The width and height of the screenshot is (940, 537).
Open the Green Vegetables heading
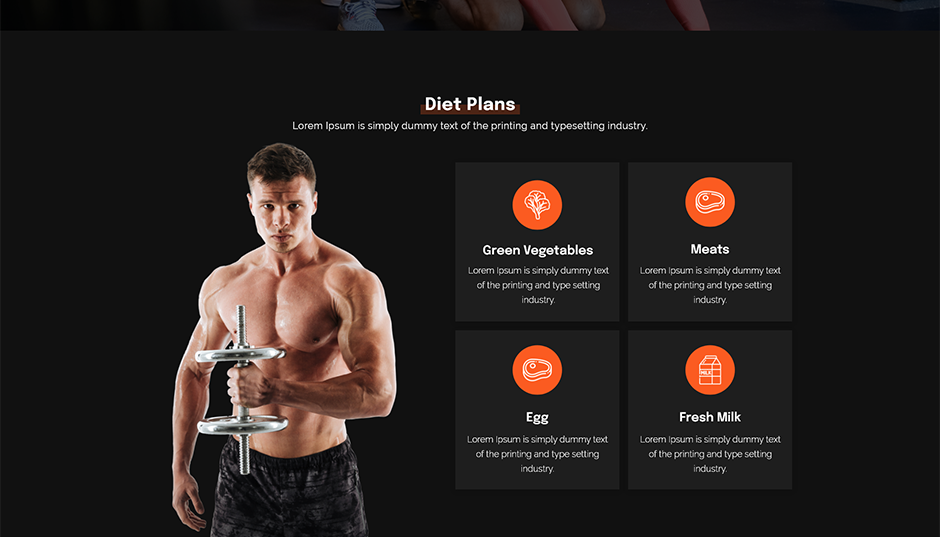538,251
